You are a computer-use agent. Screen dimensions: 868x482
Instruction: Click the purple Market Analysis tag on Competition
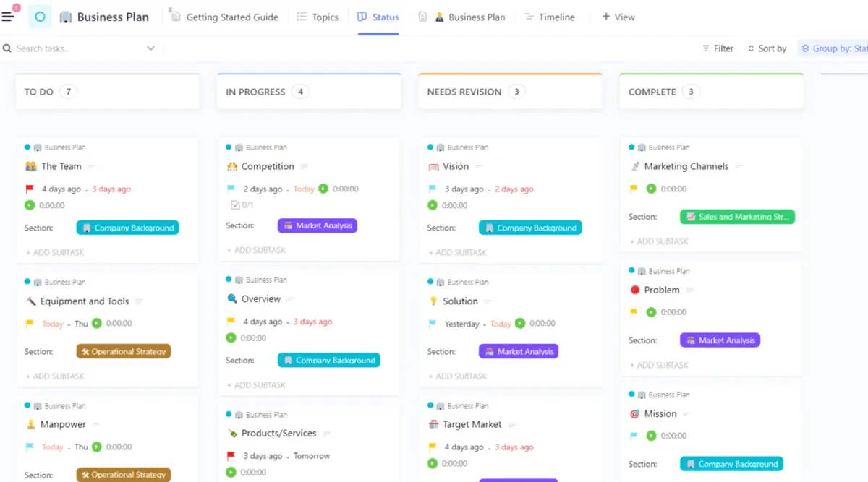click(x=317, y=225)
